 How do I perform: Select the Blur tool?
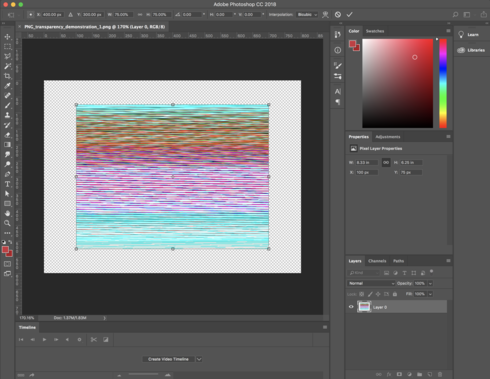coord(7,154)
